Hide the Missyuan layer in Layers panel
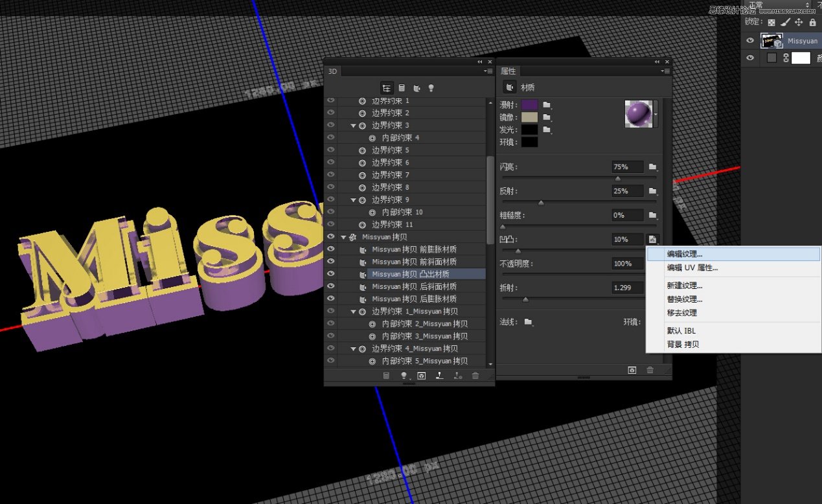This screenshot has height=504, width=822. pos(749,40)
